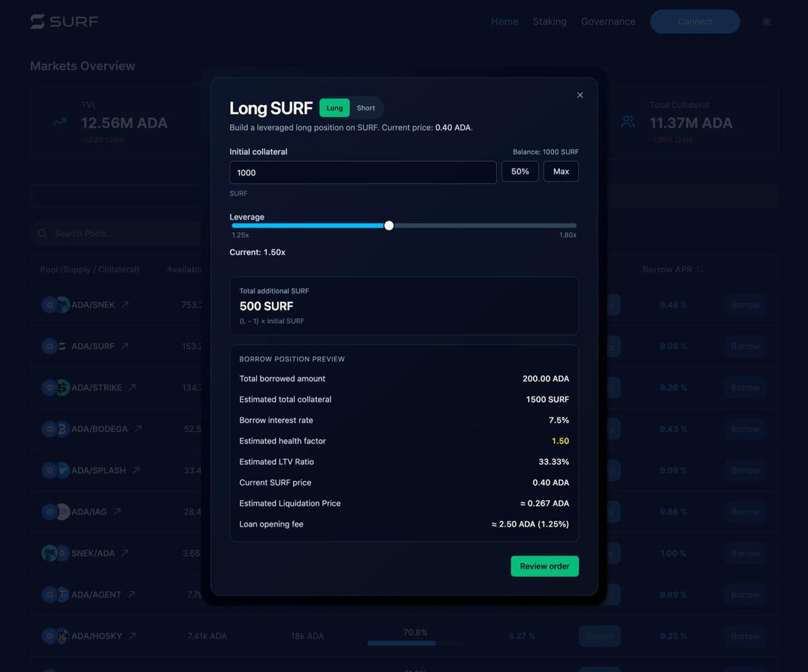Click the Connect wallet button
Screen dimensions: 808x672
coord(695,22)
